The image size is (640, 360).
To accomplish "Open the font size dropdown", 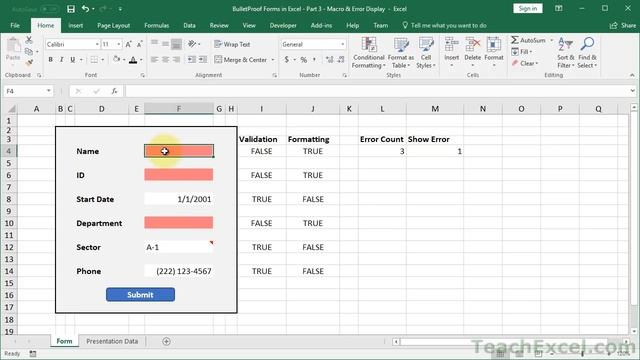I will click(x=119, y=44).
